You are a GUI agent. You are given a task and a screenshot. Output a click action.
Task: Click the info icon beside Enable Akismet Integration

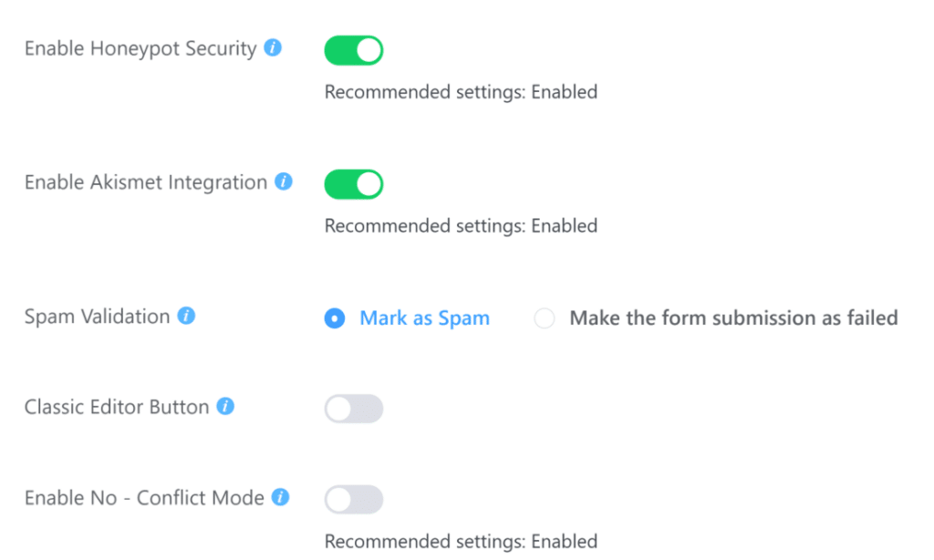(x=285, y=182)
